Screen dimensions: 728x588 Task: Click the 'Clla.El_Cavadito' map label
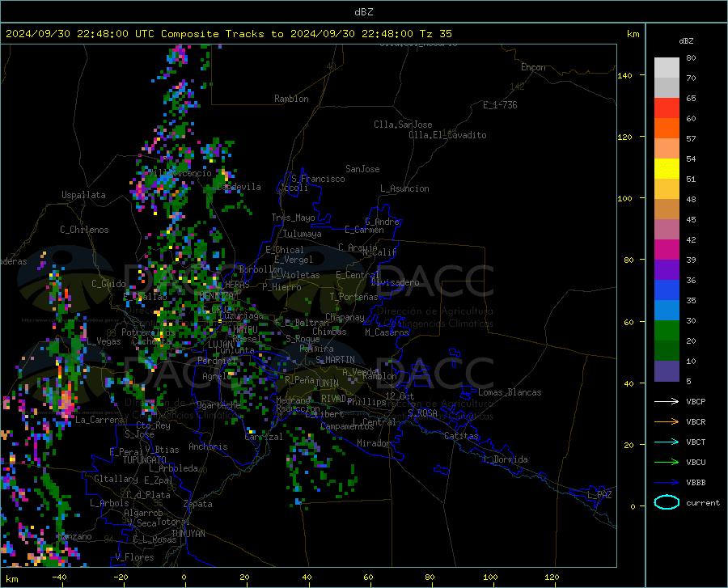(x=447, y=135)
